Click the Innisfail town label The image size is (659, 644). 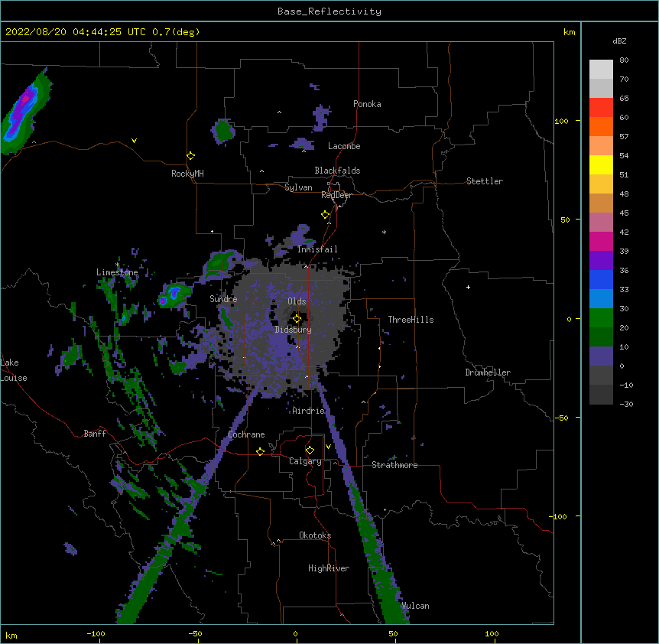(x=317, y=249)
